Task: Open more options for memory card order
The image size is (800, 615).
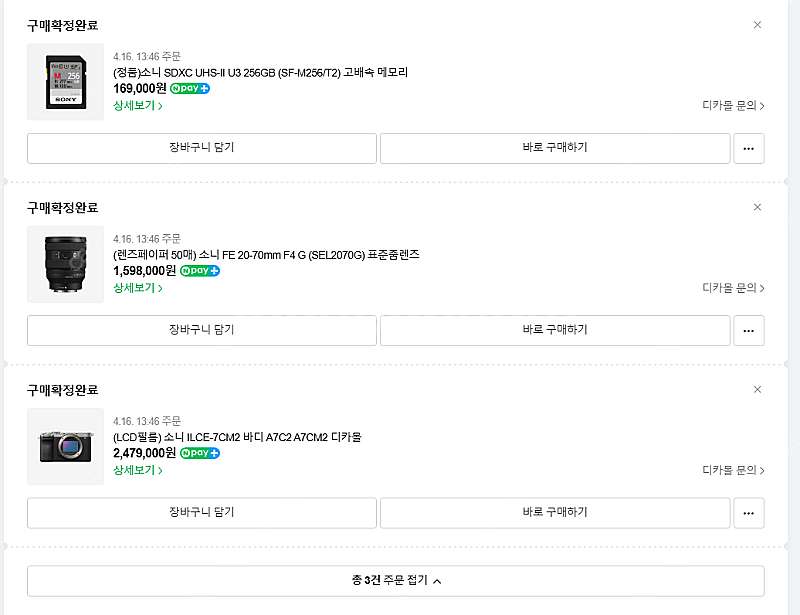Action: (x=748, y=149)
